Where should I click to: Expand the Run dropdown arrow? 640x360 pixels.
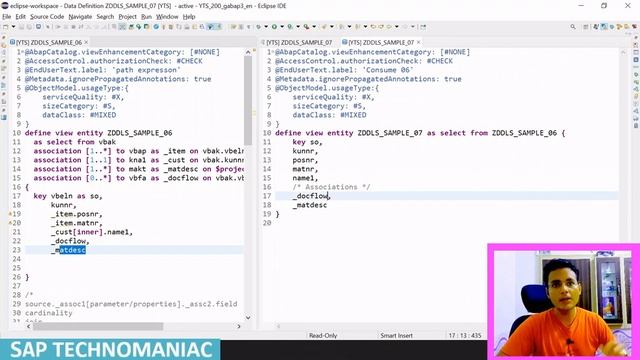point(282,27)
